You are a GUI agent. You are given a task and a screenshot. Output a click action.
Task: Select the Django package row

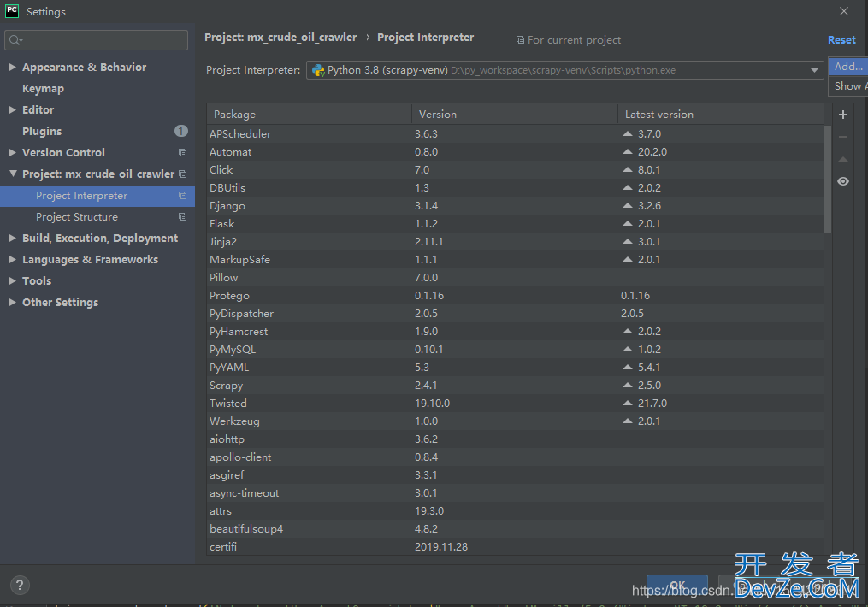pos(516,206)
